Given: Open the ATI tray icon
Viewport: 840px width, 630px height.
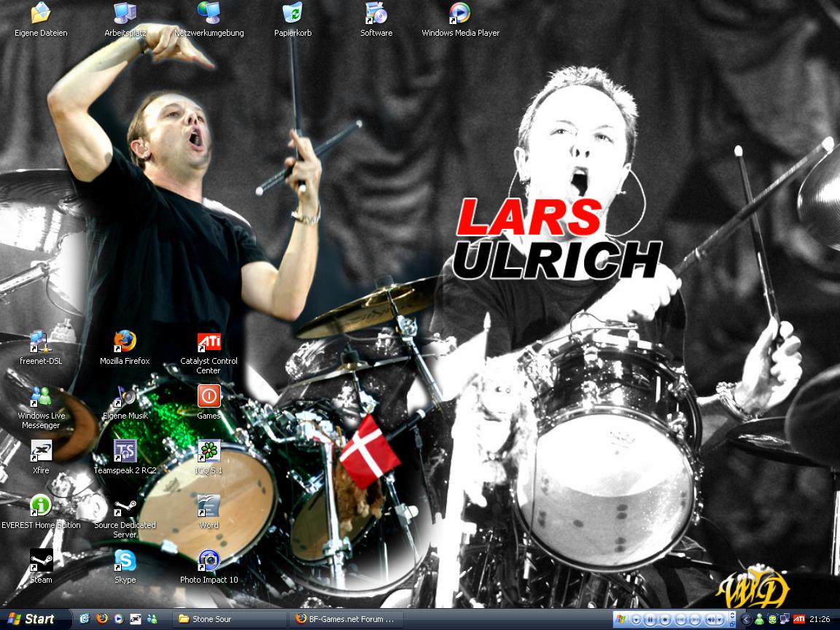Looking at the screenshot, I should 799,619.
